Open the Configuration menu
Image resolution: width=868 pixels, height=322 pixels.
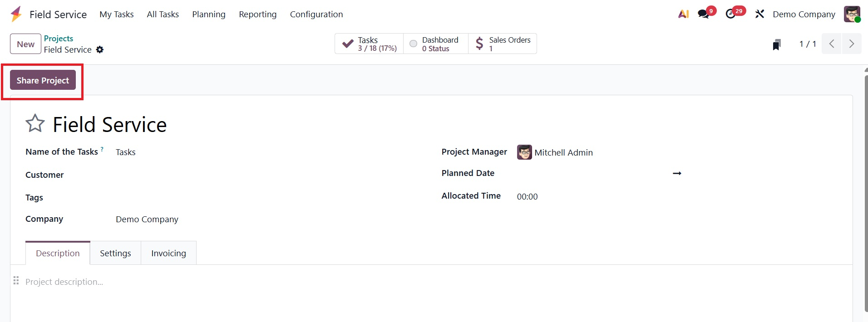pyautogui.click(x=316, y=14)
